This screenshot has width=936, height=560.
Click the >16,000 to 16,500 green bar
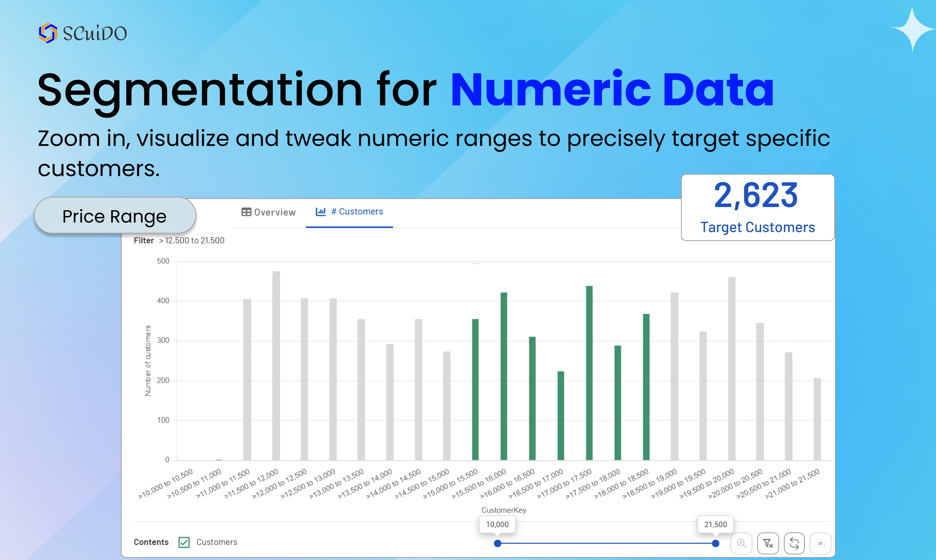(532, 398)
